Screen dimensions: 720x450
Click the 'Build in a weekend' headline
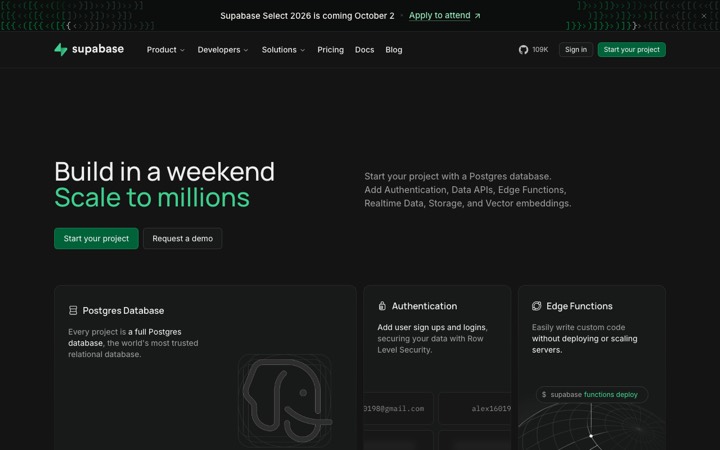tap(164, 172)
